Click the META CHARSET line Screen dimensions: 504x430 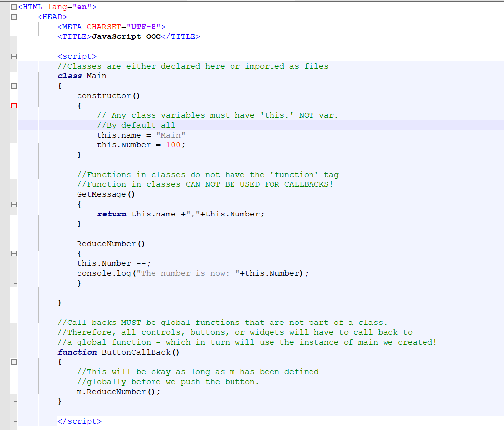tap(112, 27)
